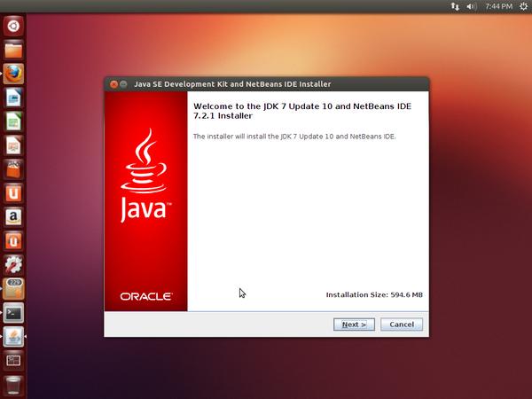The height and width of the screenshot is (399, 532).
Task: Click the 'Installation Size: 594.6 MB' text
Action: click(374, 295)
